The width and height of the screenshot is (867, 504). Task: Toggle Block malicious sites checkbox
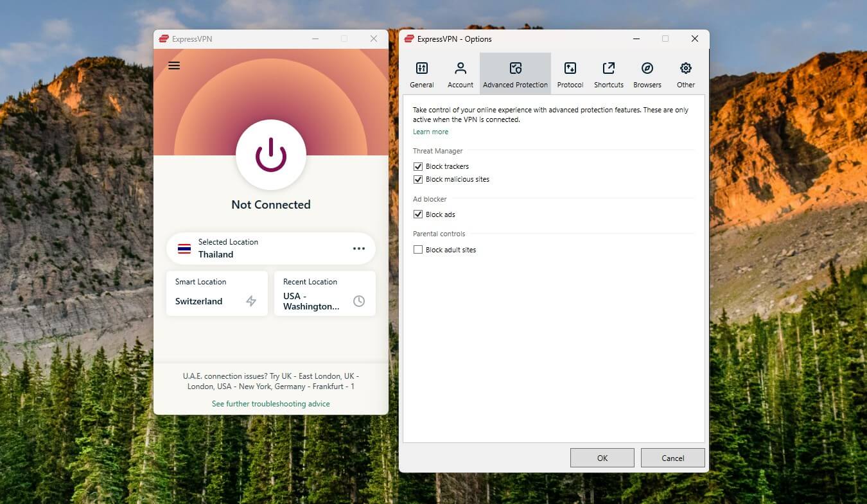tap(418, 179)
